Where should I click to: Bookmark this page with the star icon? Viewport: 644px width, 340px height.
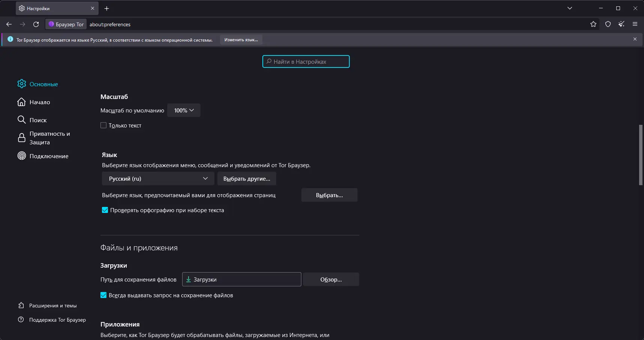click(593, 24)
